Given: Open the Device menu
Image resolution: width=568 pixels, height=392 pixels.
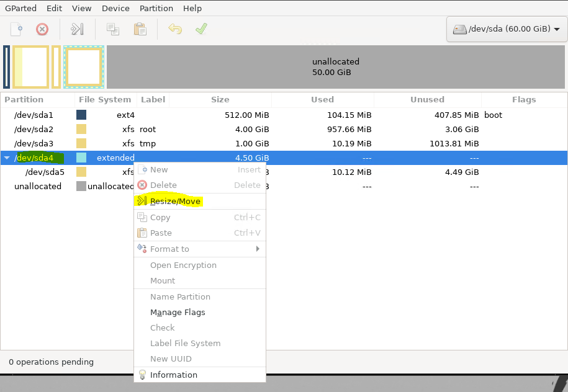Looking at the screenshot, I should 115,8.
